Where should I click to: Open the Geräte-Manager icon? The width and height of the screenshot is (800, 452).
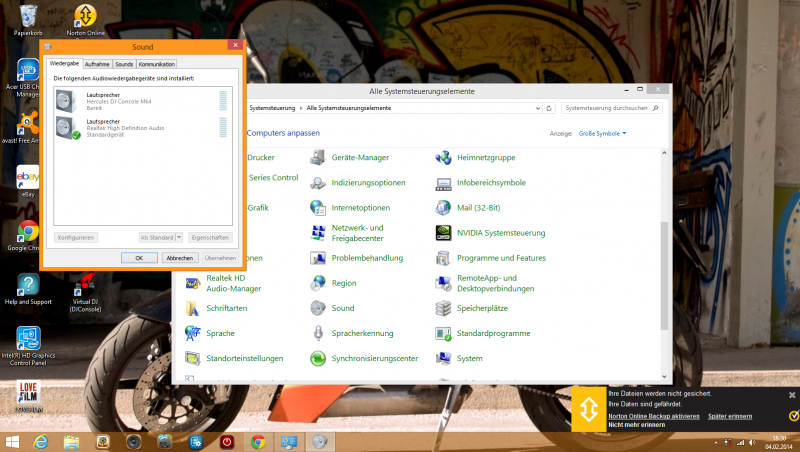318,157
